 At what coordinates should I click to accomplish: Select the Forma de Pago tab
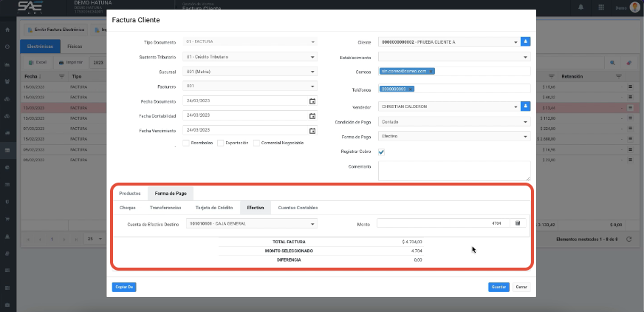171,194
